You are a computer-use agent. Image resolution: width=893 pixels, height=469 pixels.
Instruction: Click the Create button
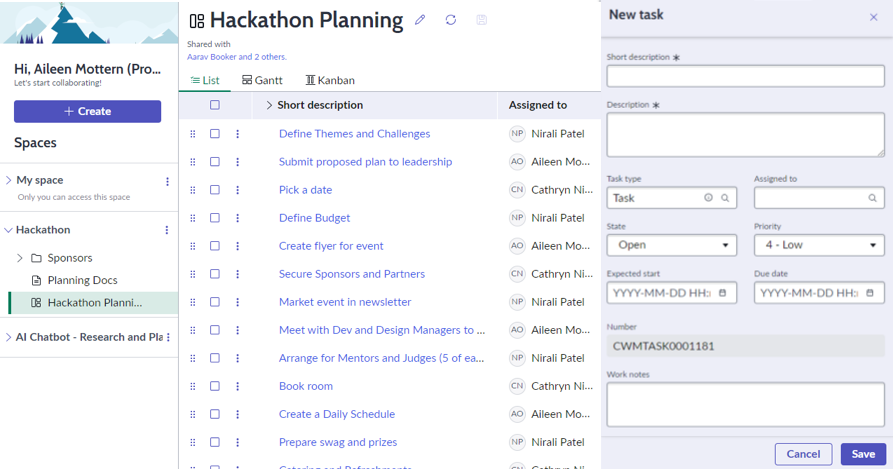coord(88,112)
